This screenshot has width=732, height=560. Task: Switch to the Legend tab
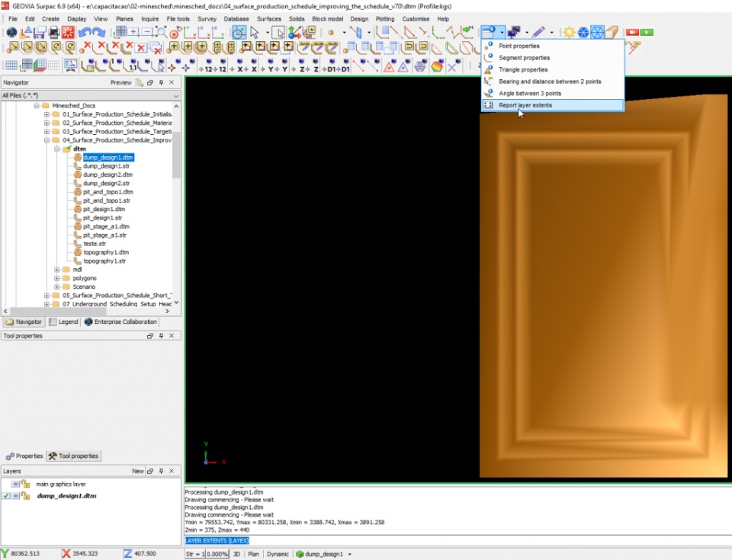63,322
